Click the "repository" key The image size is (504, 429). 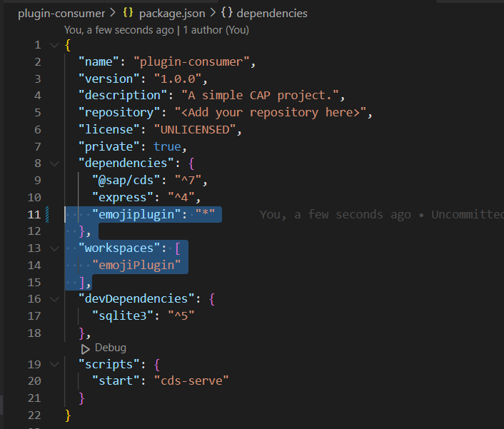(119, 113)
